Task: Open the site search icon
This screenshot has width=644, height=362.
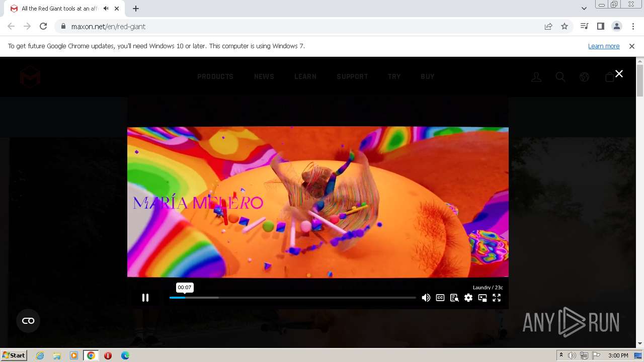Action: [x=560, y=77]
